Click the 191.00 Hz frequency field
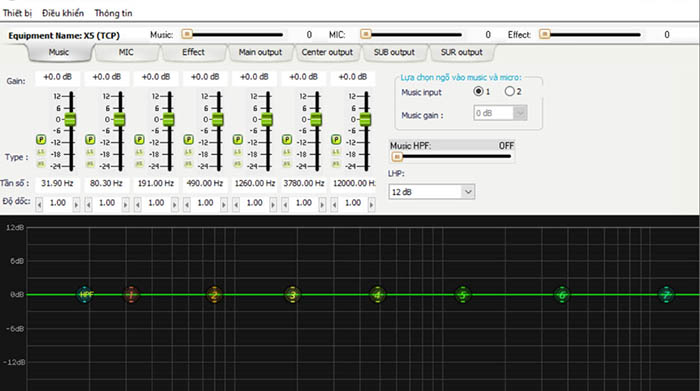 [x=156, y=183]
